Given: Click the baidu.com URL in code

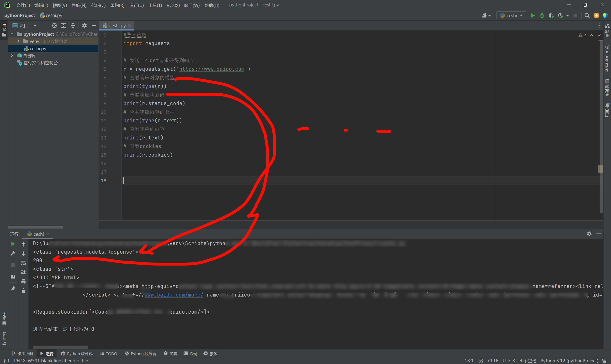Looking at the screenshot, I should [x=212, y=69].
